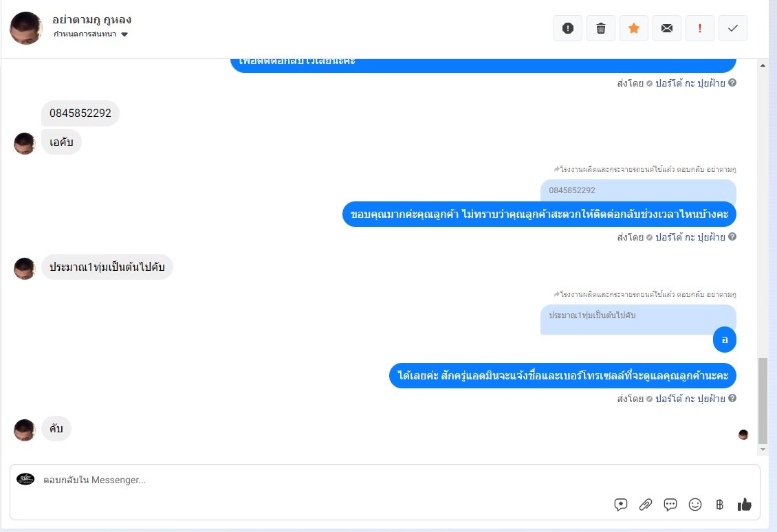Mark conversation as spam with exclamation circle icon

(568, 28)
